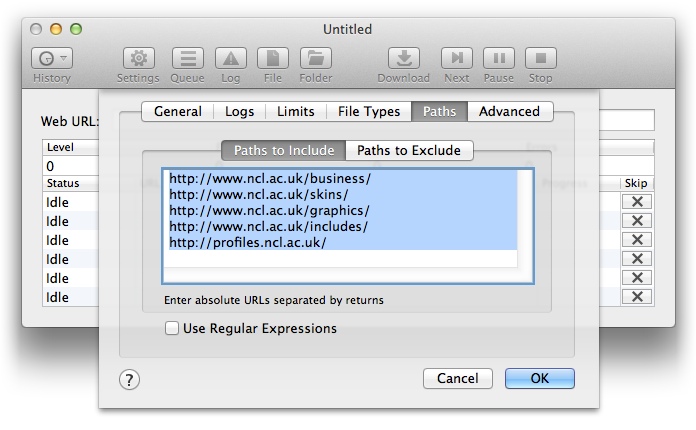Open the Log warning icon
The height and width of the screenshot is (430, 696).
click(x=231, y=59)
